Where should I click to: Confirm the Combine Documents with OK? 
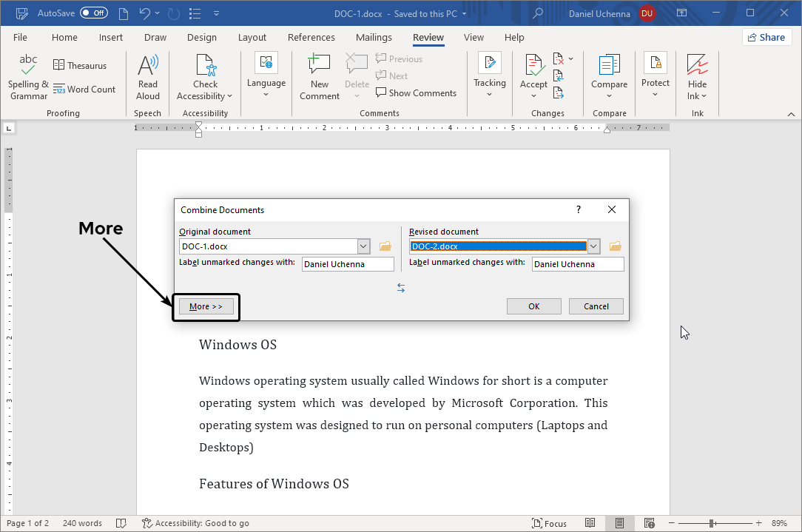click(533, 306)
